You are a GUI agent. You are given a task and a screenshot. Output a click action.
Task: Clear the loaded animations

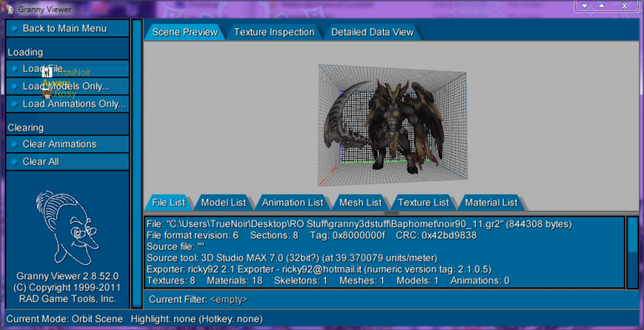68,144
